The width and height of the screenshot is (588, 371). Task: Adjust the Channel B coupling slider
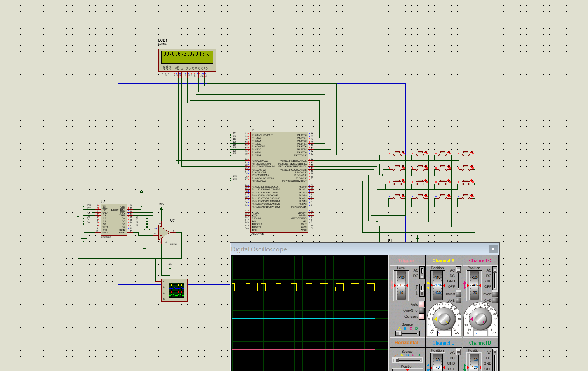point(458,360)
